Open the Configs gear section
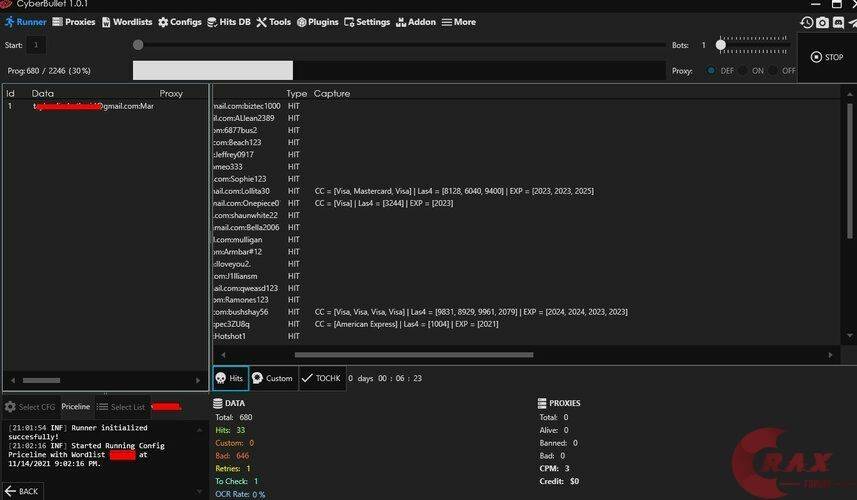Image resolution: width=857 pixels, height=500 pixels. pos(180,22)
